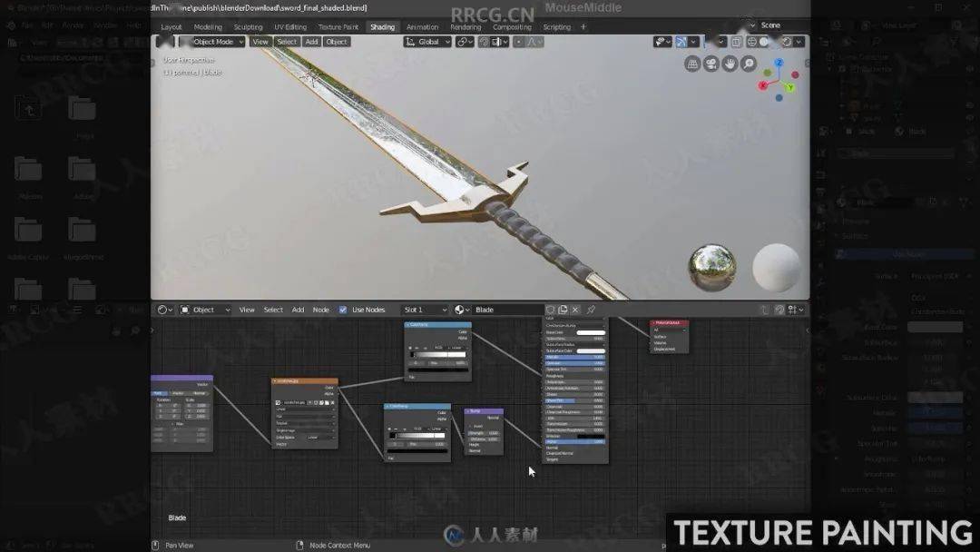
Task: Open the Node menu in shader editor
Action: click(320, 310)
